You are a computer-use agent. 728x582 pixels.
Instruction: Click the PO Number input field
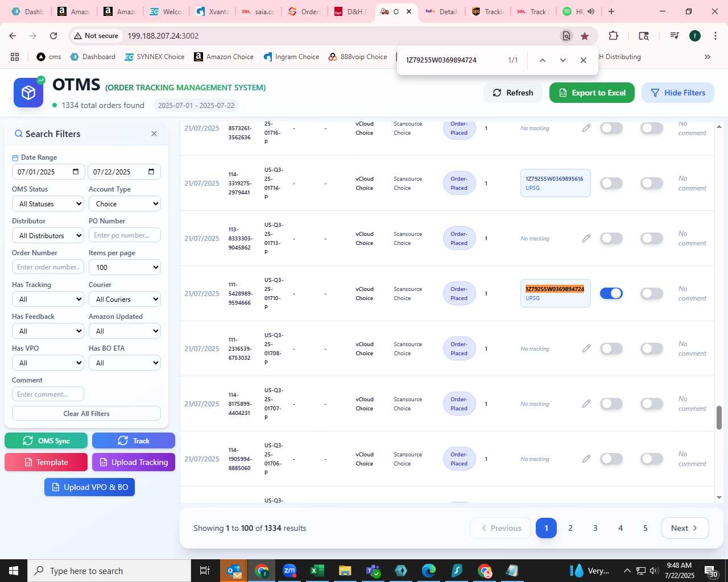125,235
